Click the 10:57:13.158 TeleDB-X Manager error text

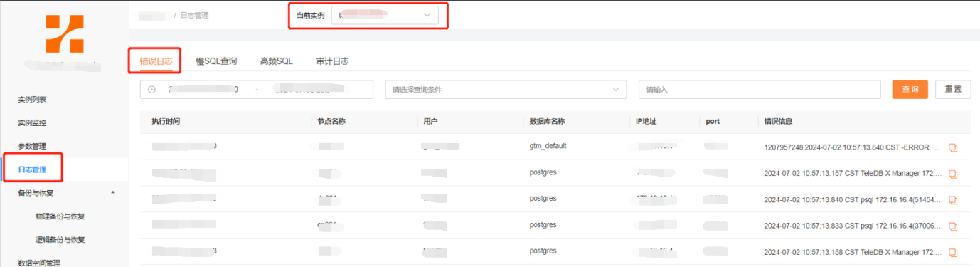click(852, 253)
